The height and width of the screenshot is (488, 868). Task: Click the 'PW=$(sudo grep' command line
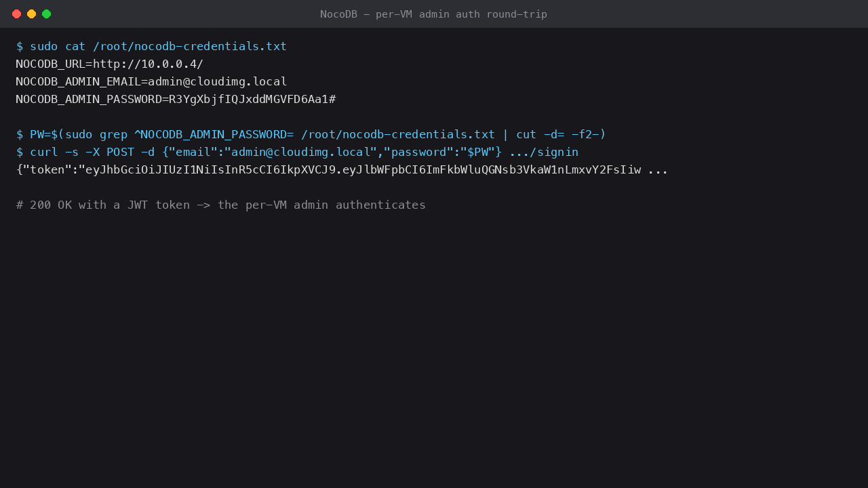[311, 134]
